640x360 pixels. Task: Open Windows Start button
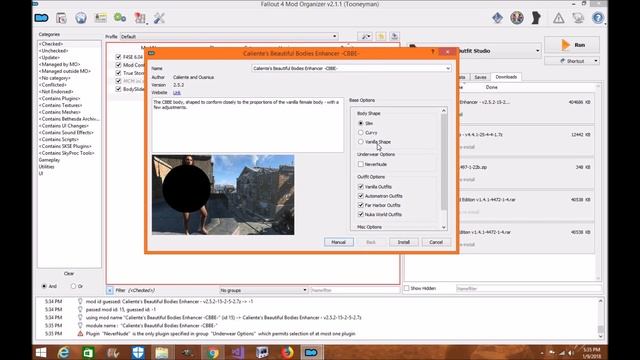point(41,352)
